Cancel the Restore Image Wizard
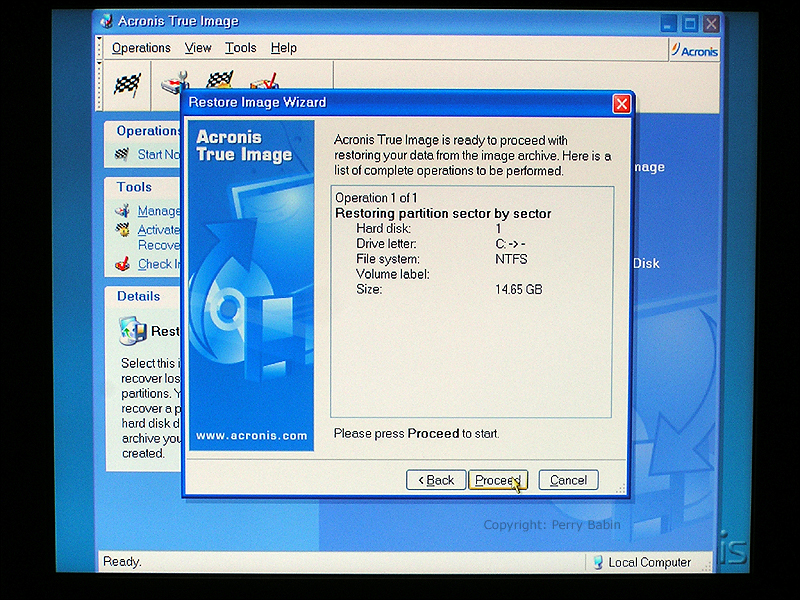 (x=568, y=480)
